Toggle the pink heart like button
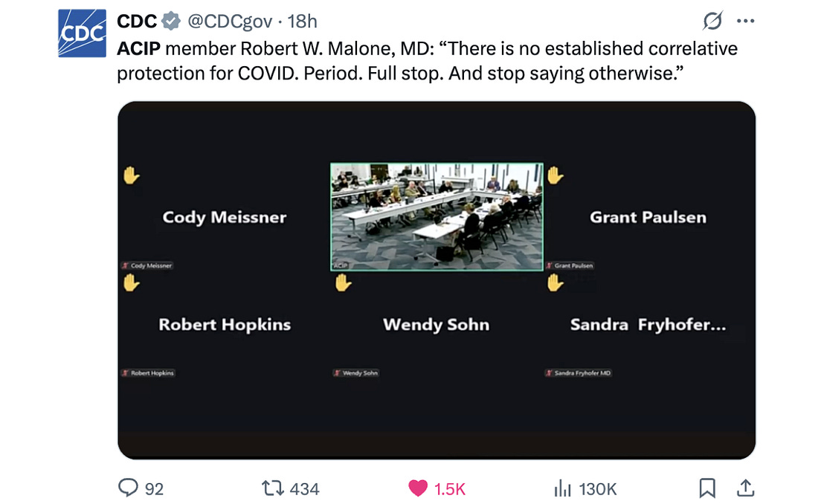818x504 pixels. (x=419, y=488)
